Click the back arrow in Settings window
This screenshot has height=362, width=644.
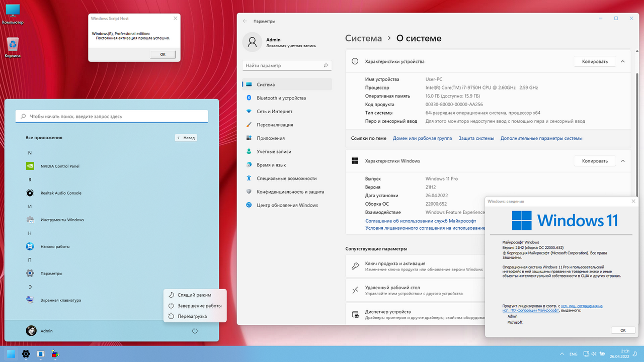245,21
